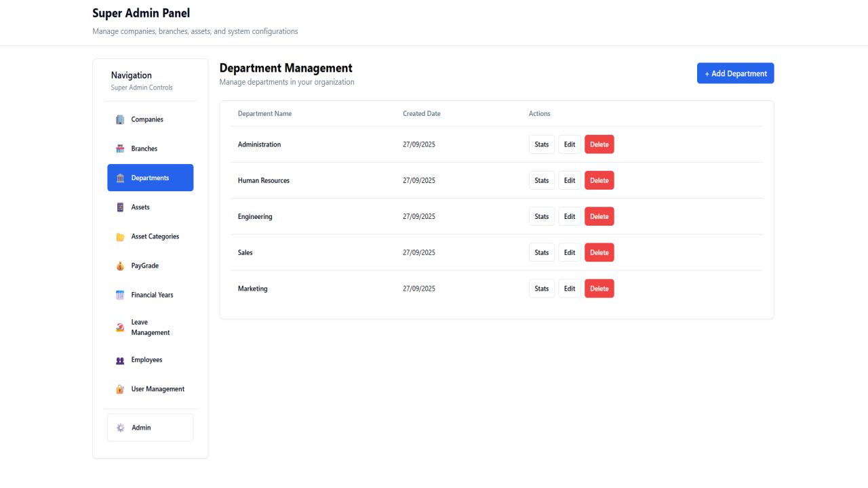Edit the Engineering department
868x488 pixels.
[x=570, y=216]
